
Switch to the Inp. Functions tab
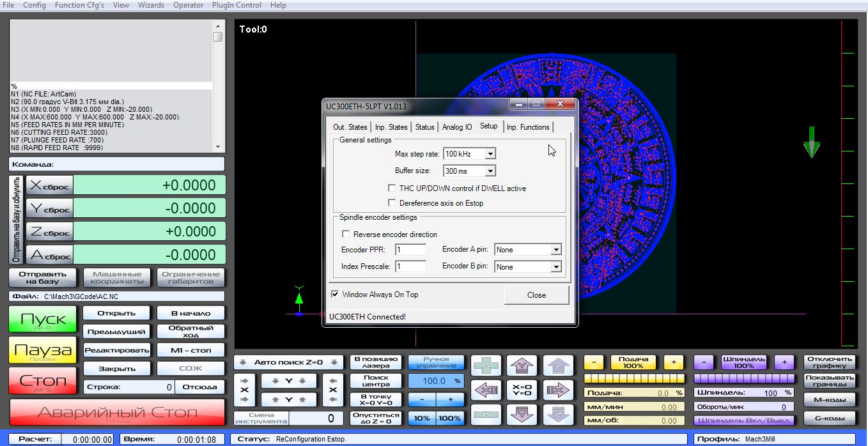(x=527, y=127)
